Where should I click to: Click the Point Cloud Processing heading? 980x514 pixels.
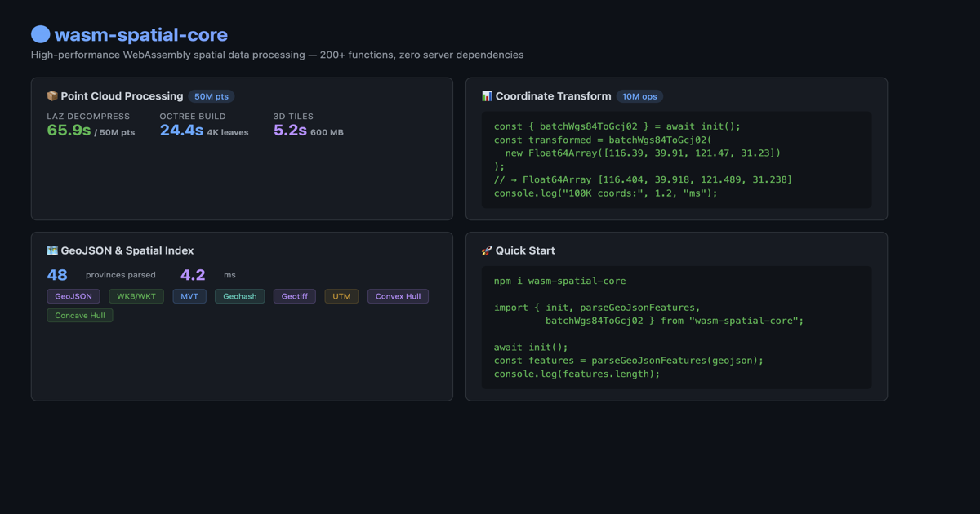pos(122,96)
